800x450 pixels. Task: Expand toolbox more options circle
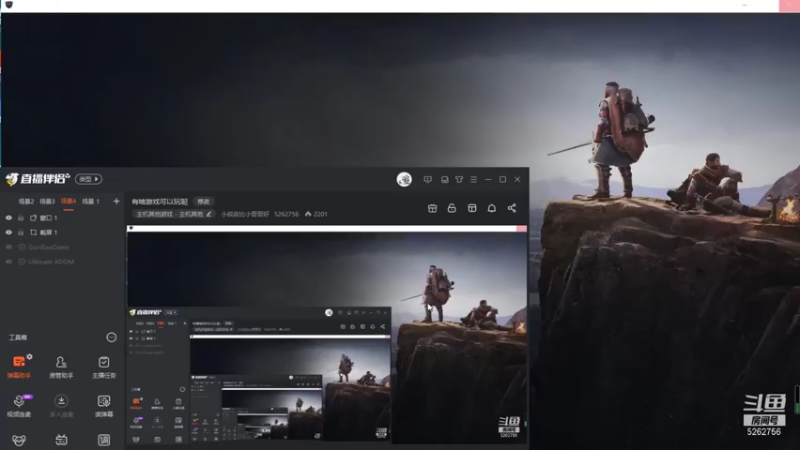click(111, 337)
